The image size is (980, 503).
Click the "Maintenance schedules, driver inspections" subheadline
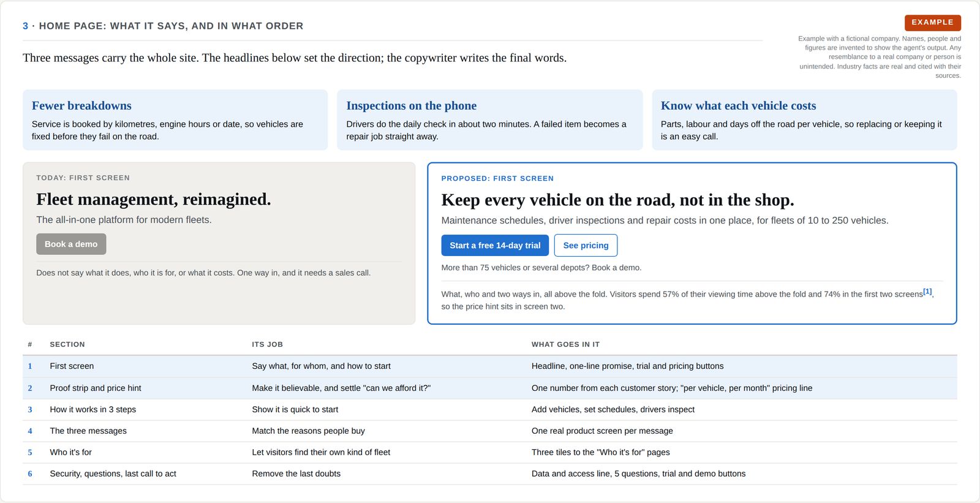(x=665, y=221)
